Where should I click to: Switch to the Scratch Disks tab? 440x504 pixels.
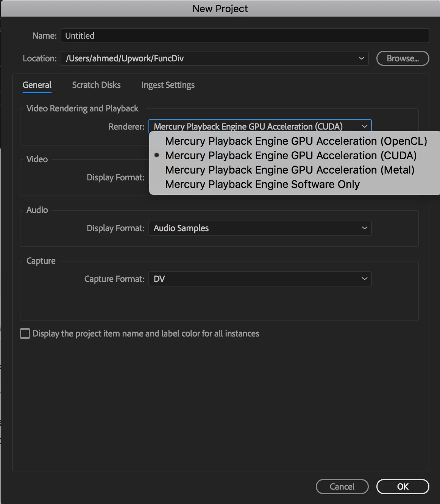96,85
